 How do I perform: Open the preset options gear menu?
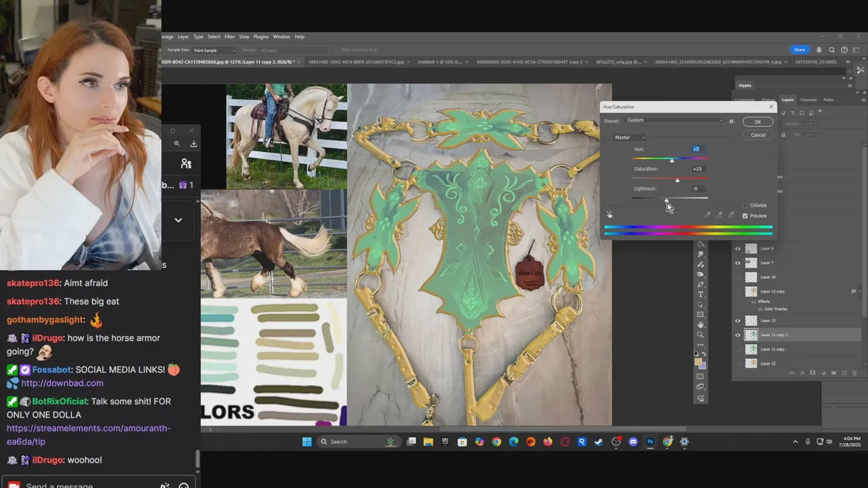(732, 121)
